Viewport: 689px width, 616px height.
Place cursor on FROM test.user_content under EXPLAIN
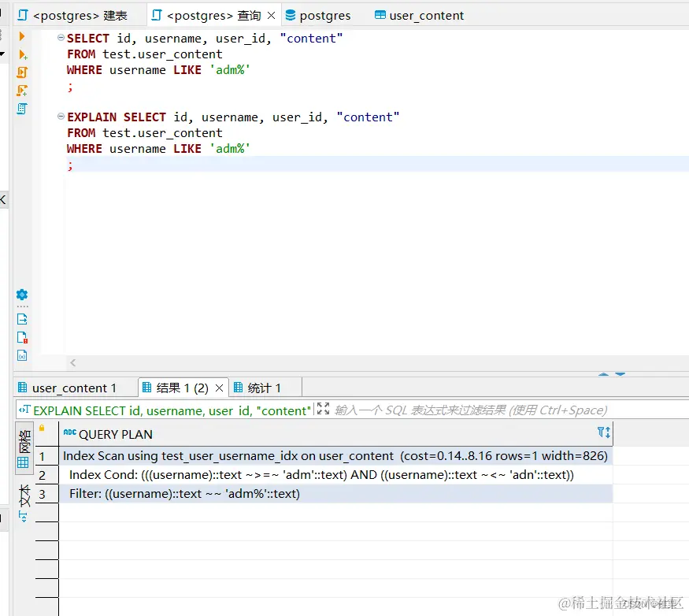145,132
